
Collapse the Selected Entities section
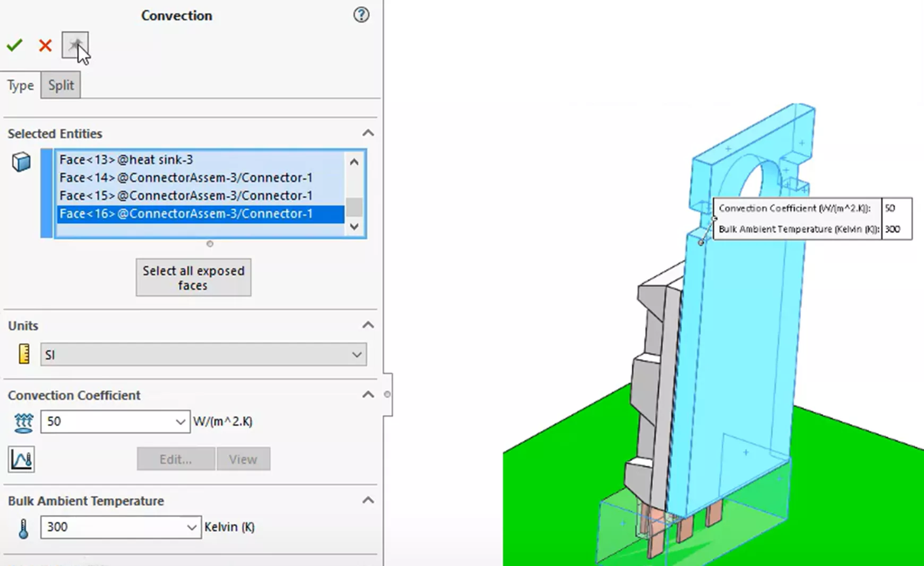pos(368,133)
